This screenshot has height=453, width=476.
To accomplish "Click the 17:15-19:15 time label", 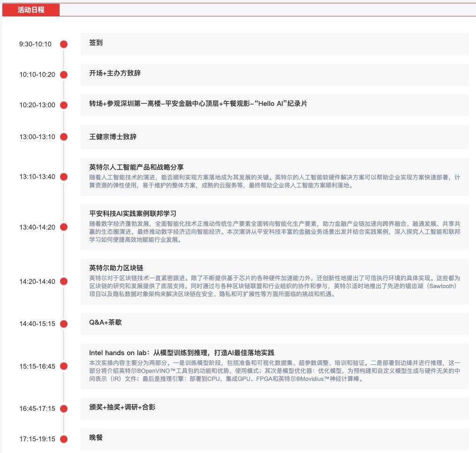I will tap(38, 439).
